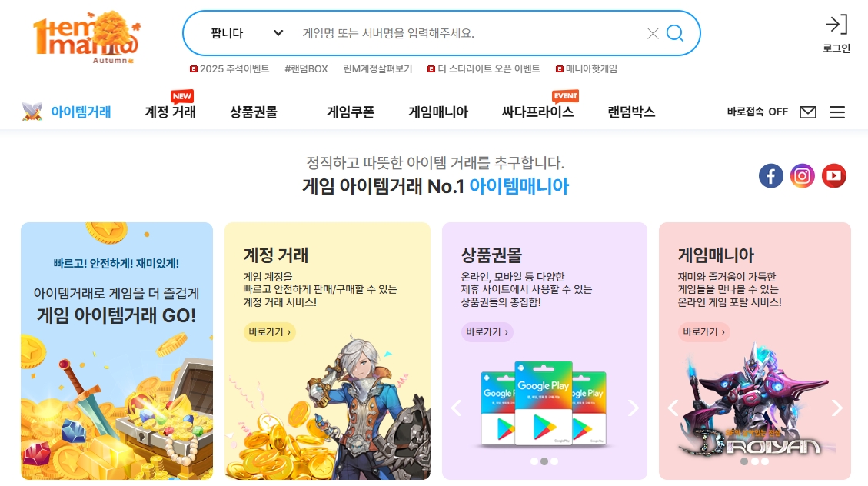Select the 싸다프라이스 menu item

click(x=537, y=112)
